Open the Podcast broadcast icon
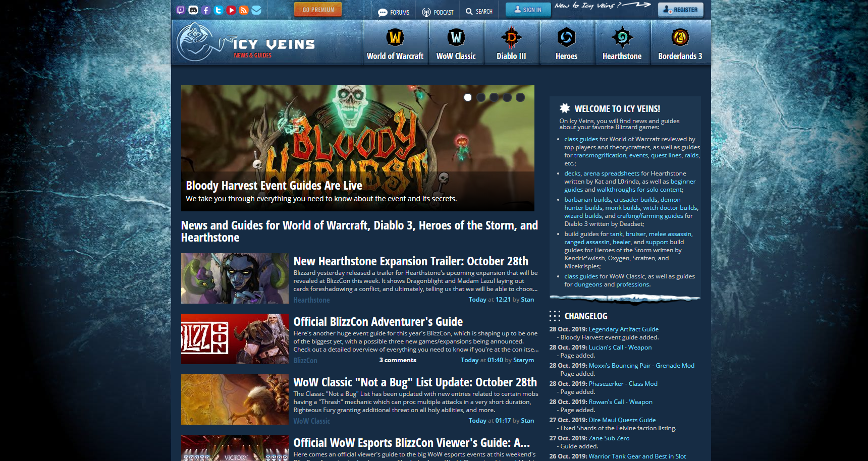Screen dimensions: 868x461 click(426, 12)
